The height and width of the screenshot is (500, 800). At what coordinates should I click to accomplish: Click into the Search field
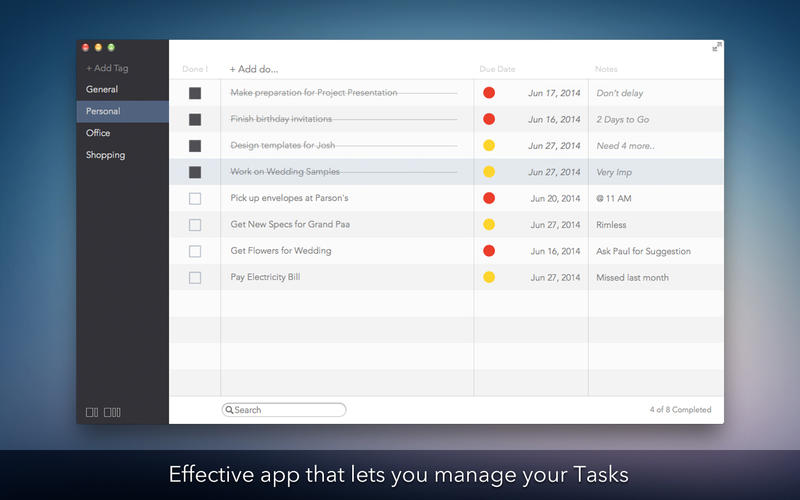[284, 410]
